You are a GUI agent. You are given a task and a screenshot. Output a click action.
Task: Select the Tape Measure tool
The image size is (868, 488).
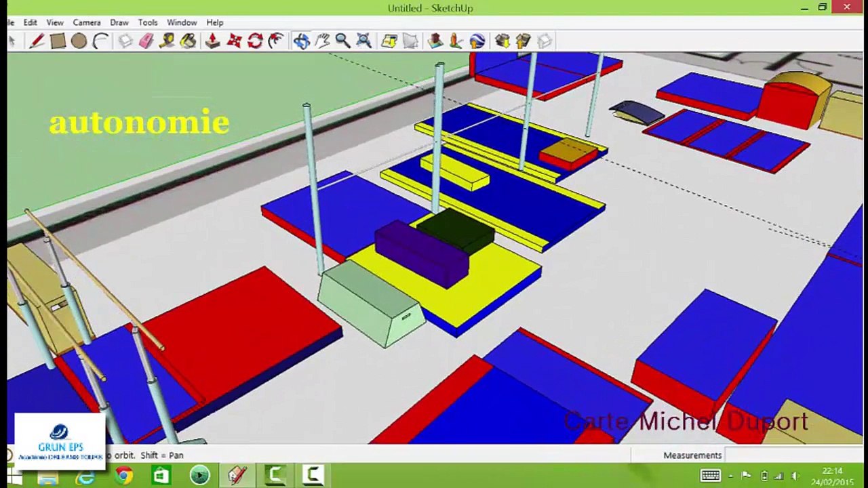coord(167,41)
